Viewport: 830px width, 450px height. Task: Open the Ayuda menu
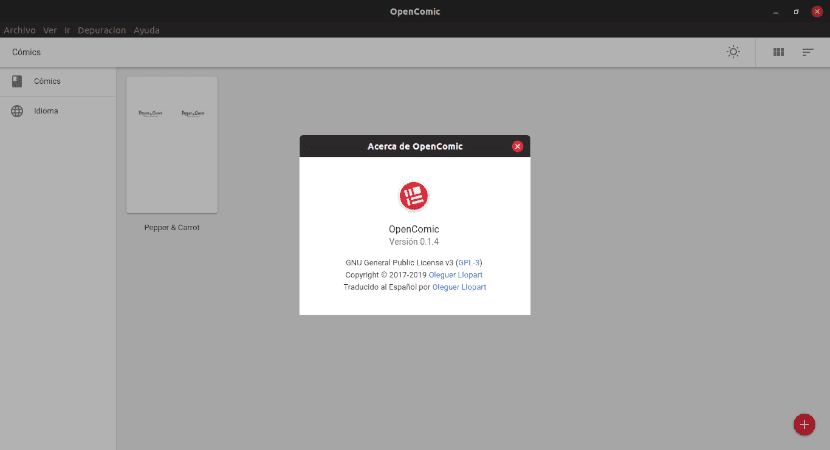click(x=146, y=30)
